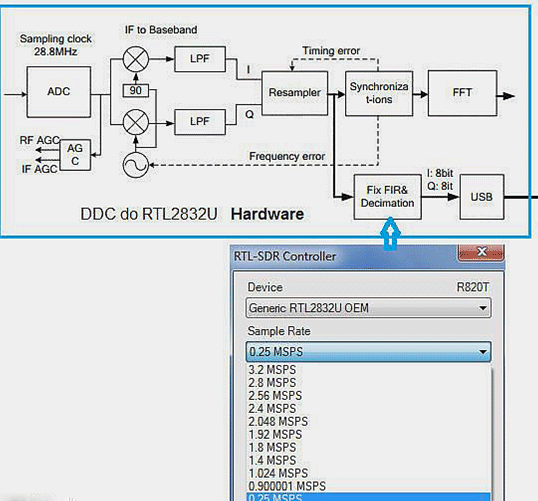The height and width of the screenshot is (501, 538).
Task: Click the Q: 8it label
Action: 440,186
